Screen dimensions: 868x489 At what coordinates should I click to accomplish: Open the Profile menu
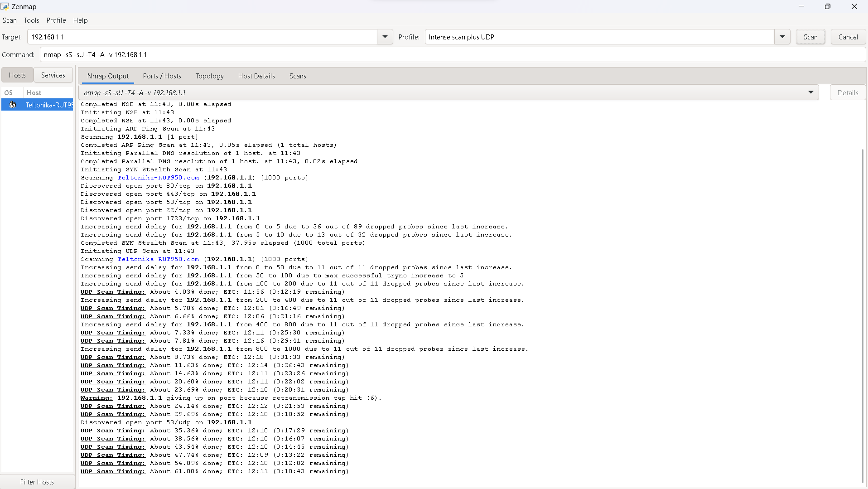[56, 20]
